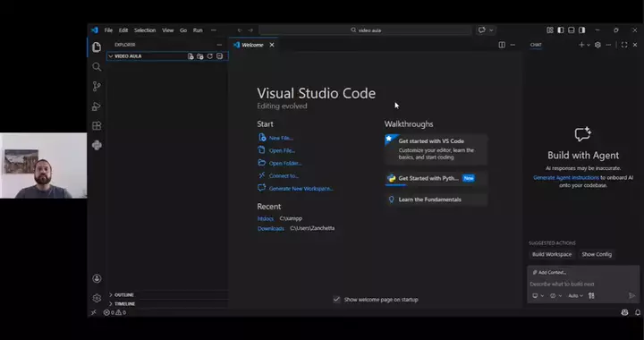The image size is (644, 340).
Task: Click the chat tools configuration icon
Action: coord(591,295)
